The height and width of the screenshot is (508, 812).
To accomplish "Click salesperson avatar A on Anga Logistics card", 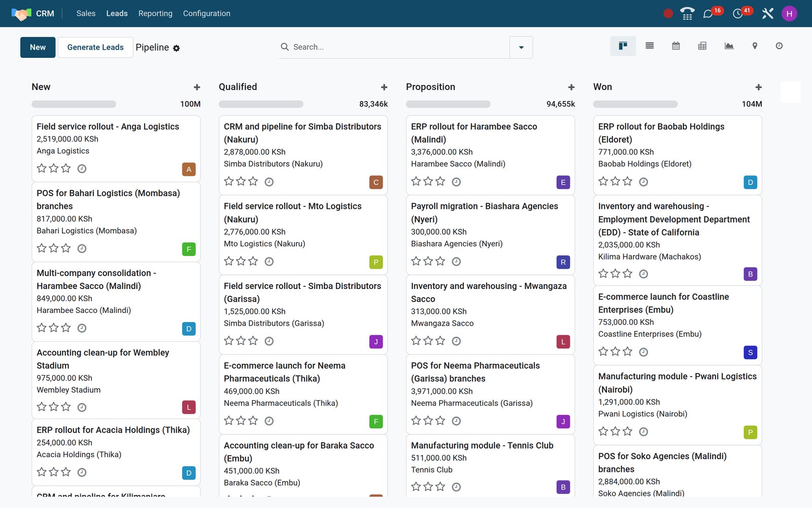I will [189, 169].
